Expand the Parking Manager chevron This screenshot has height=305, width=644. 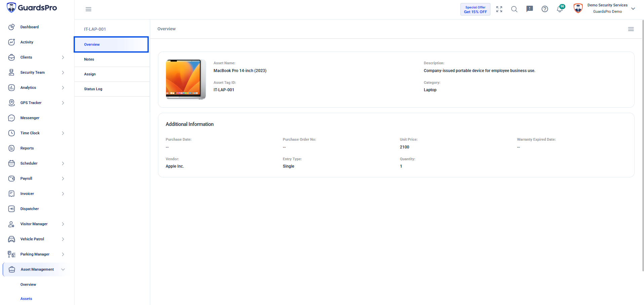[63, 254]
